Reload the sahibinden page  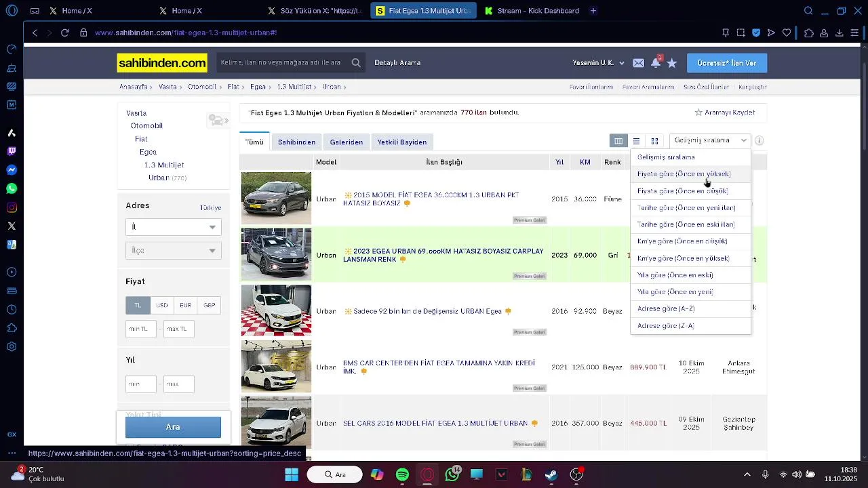65,33
